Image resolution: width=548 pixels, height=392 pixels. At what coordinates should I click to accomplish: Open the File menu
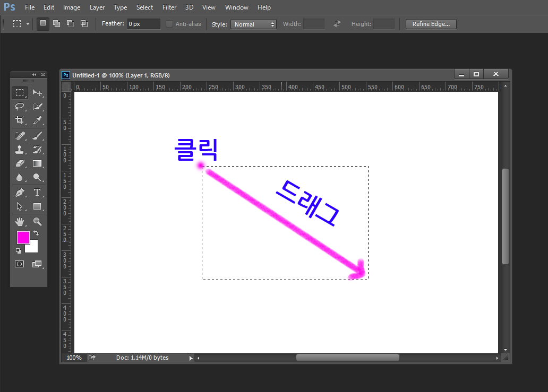(x=30, y=7)
